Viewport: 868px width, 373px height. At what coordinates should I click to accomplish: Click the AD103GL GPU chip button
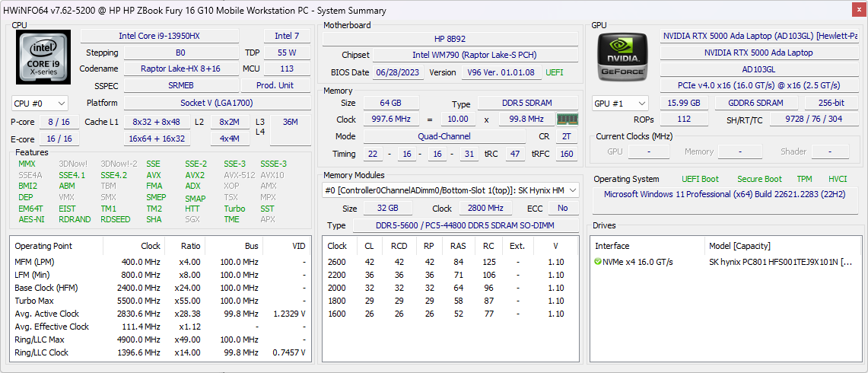point(758,69)
